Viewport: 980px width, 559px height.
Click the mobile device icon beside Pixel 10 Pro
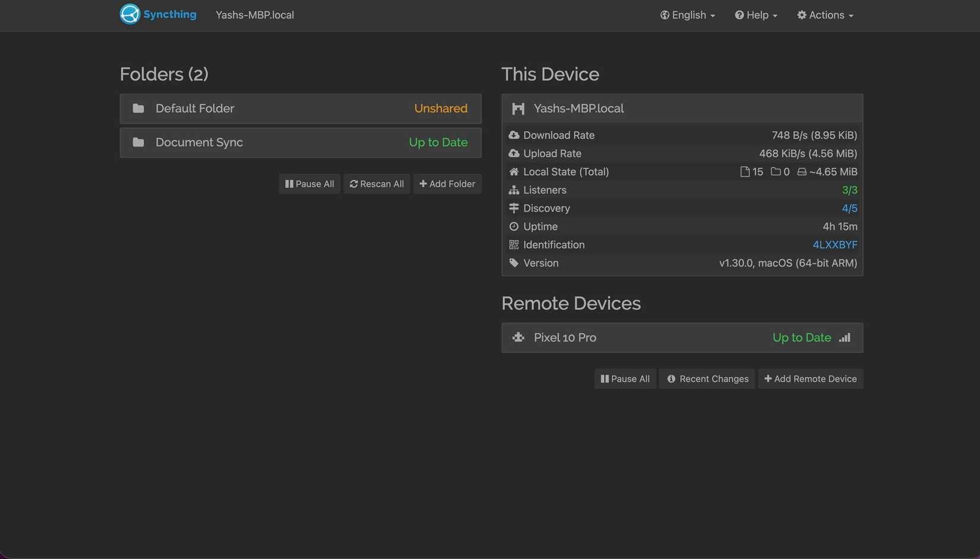pos(517,337)
